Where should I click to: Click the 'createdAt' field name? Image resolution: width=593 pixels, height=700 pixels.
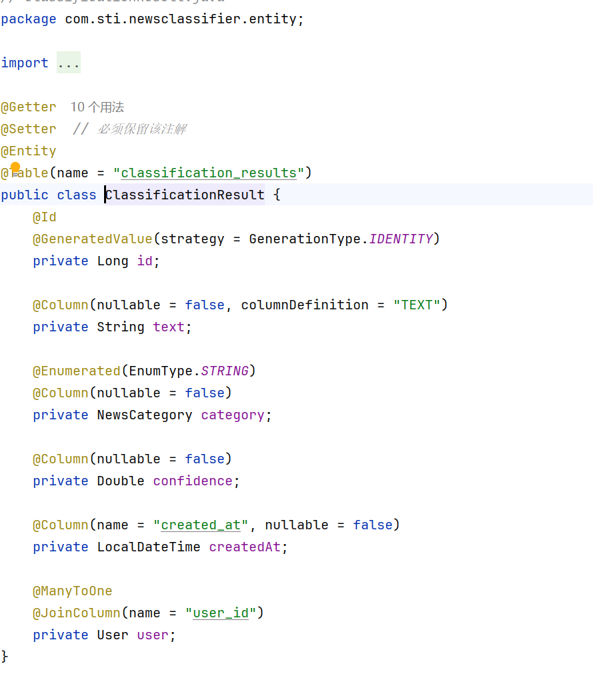(x=245, y=547)
